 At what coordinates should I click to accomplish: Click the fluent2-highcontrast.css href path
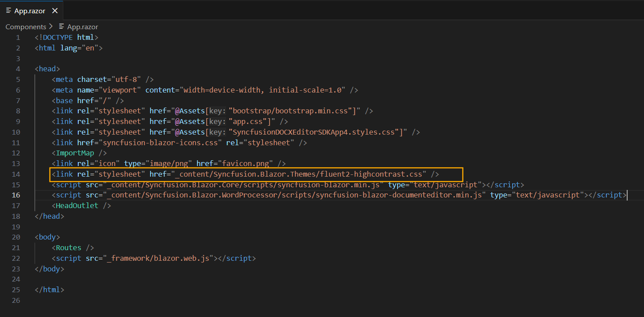299,174
